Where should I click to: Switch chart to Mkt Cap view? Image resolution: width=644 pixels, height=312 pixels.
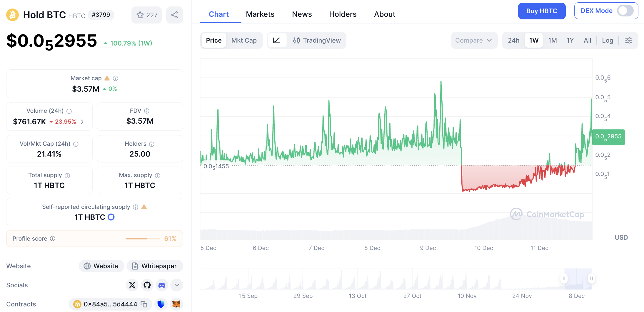click(244, 41)
